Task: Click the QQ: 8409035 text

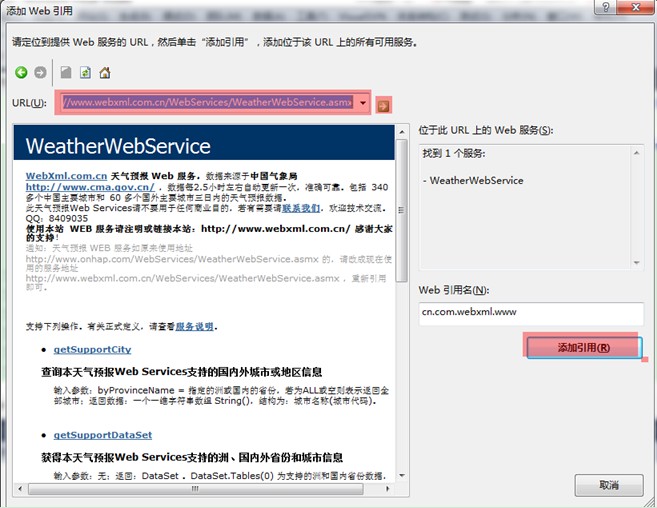Action: [57, 218]
